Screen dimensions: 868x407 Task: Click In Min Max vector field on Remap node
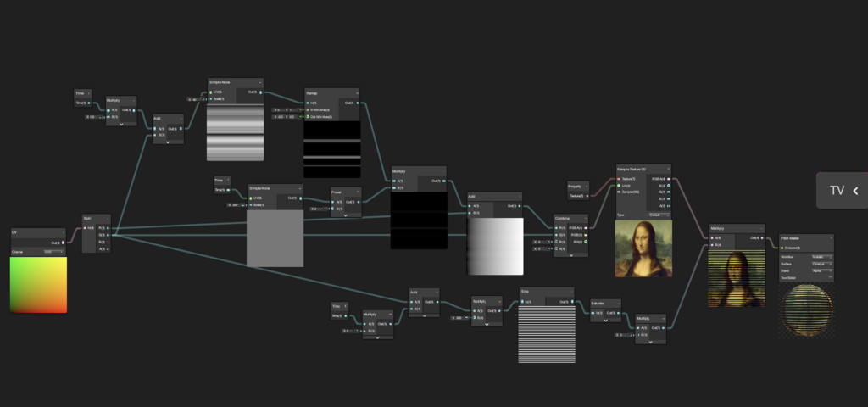coord(287,109)
